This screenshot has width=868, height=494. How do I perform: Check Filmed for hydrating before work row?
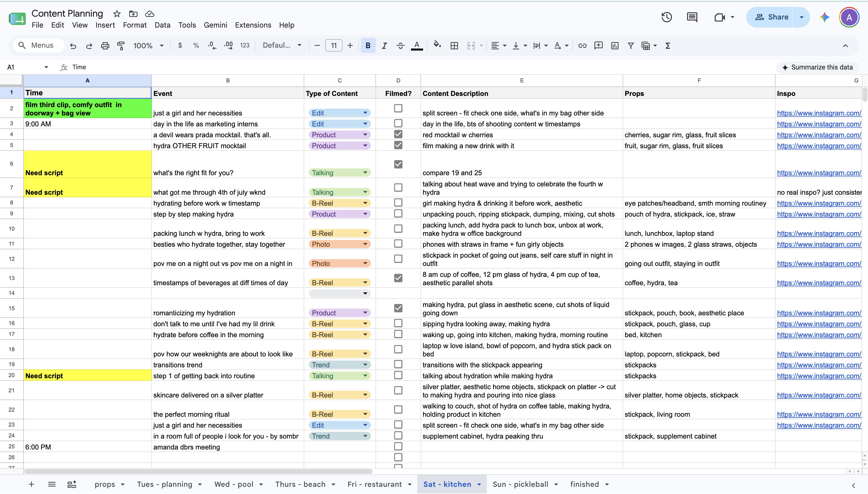(x=398, y=202)
